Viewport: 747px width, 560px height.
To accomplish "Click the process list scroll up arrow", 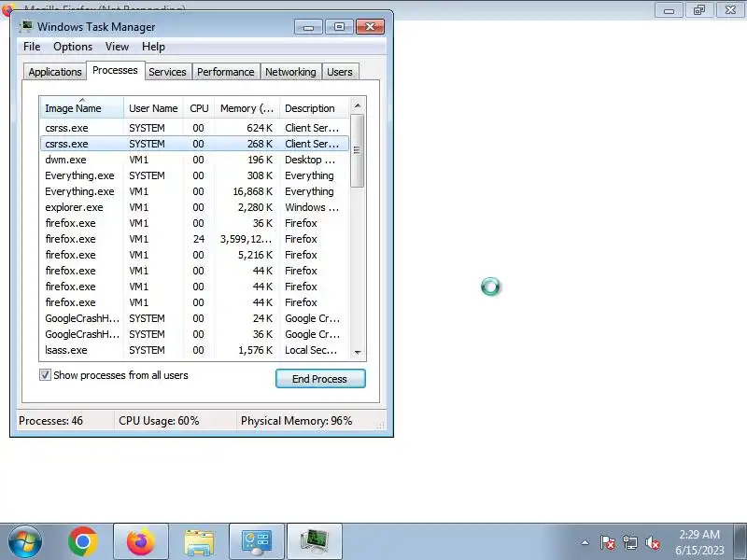I will pyautogui.click(x=358, y=105).
